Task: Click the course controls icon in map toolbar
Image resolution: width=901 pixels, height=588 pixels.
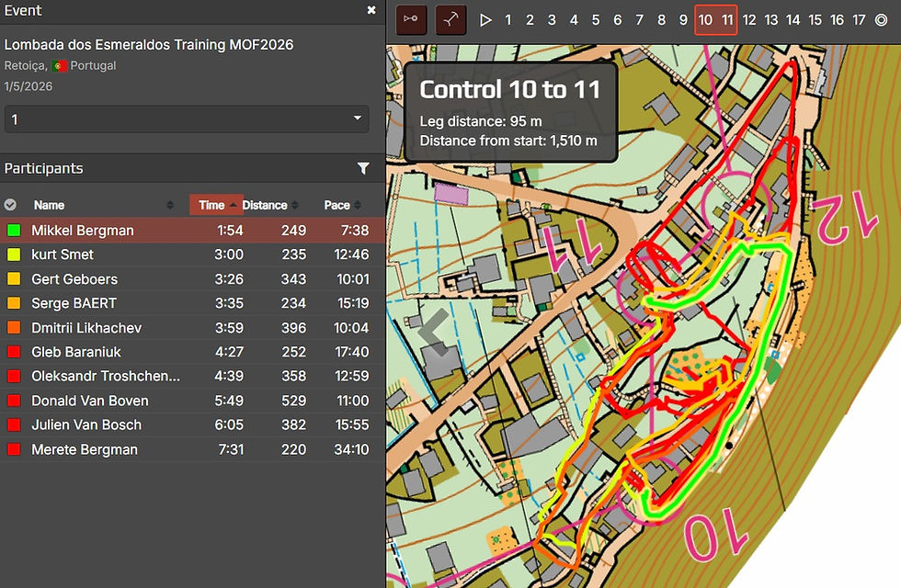Action: click(409, 19)
